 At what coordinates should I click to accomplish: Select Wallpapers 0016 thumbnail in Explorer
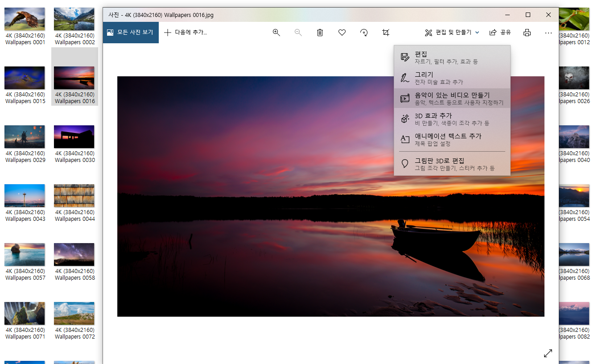click(74, 78)
